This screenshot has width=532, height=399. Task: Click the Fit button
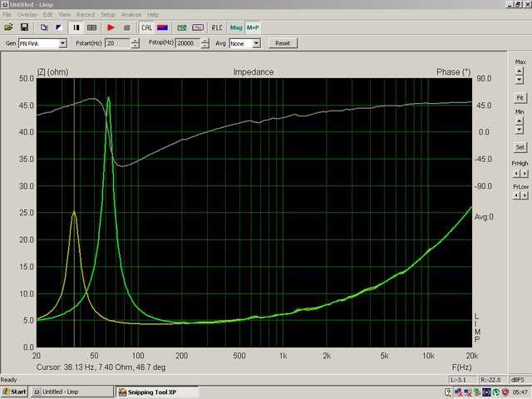520,98
